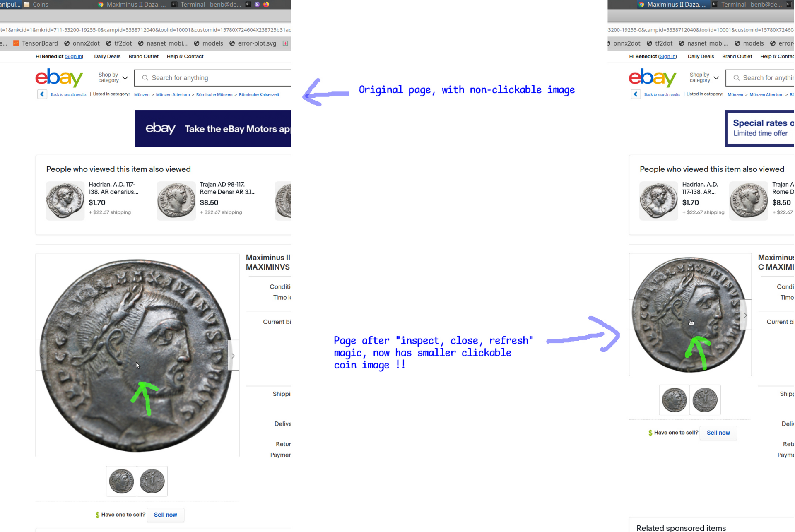
Task: Open Münzen Altertum breadcrumb on right page
Action: [766, 94]
